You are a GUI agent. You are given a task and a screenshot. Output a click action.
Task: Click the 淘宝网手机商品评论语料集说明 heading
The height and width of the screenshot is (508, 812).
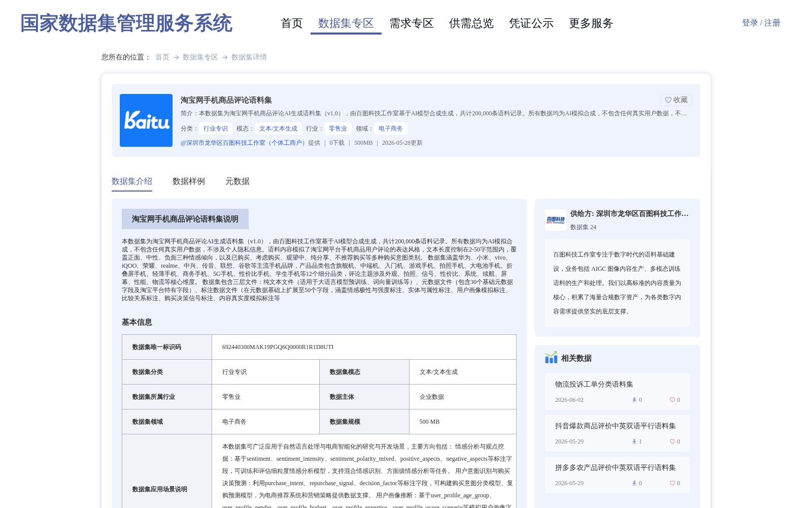pyautogui.click(x=185, y=219)
